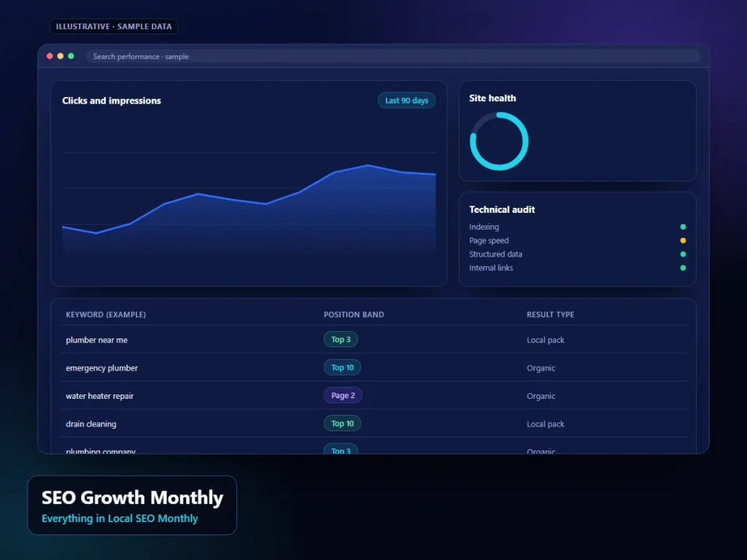Click the SEO Growth Monthly title

(x=132, y=497)
